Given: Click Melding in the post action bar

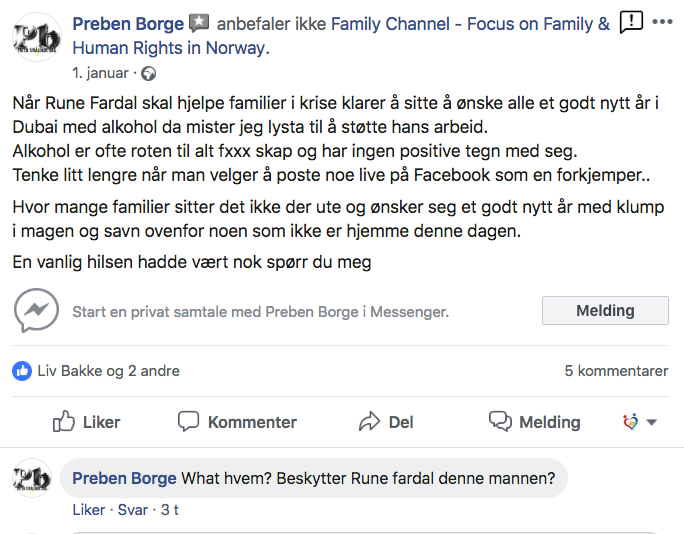Looking at the screenshot, I should click(535, 422).
